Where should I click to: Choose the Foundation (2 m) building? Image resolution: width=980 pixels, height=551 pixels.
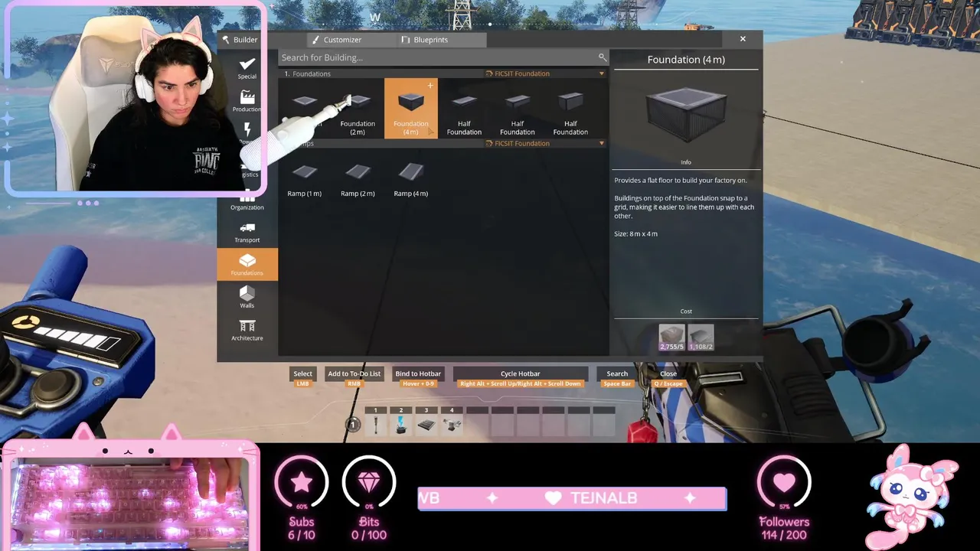(358, 109)
